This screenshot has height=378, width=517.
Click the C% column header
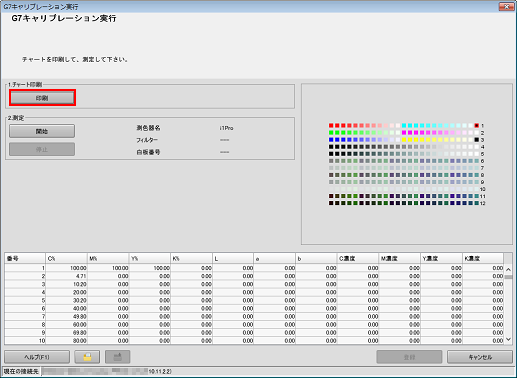66,258
